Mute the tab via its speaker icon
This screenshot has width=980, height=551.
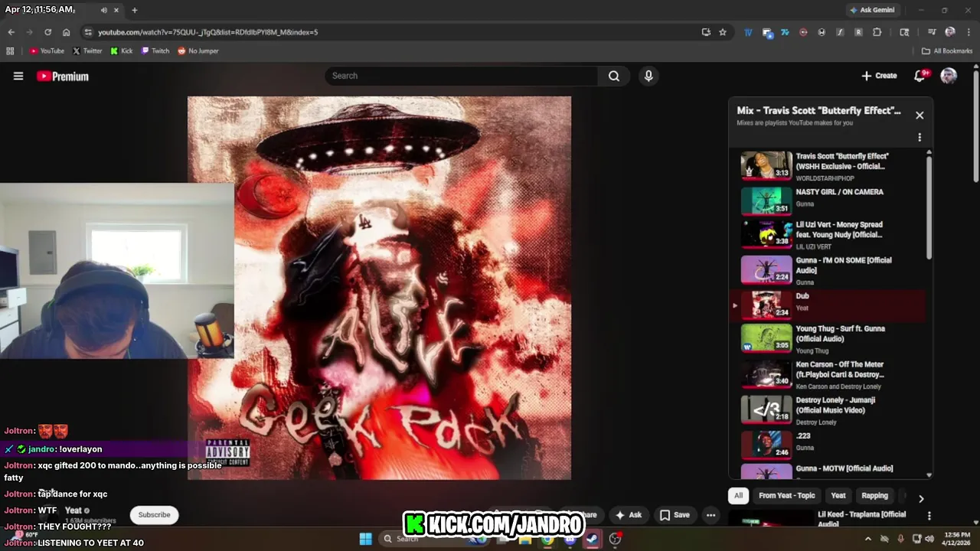[104, 10]
